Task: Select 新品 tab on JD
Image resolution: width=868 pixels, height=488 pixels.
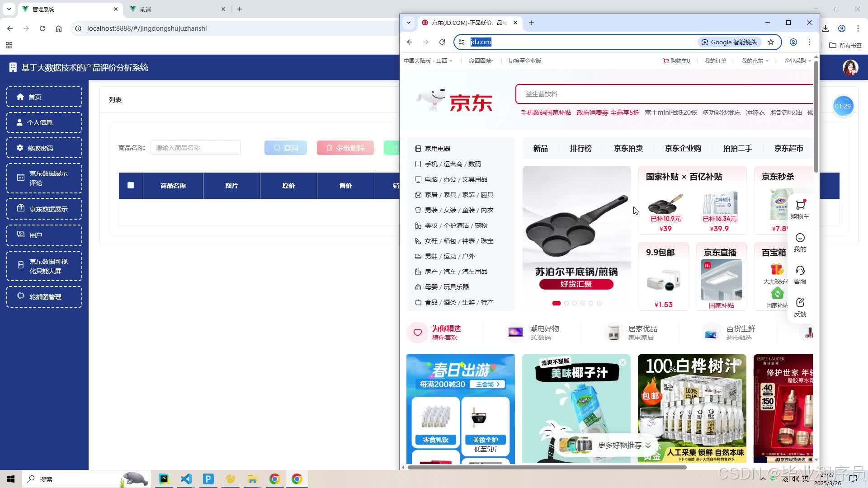Action: click(540, 148)
